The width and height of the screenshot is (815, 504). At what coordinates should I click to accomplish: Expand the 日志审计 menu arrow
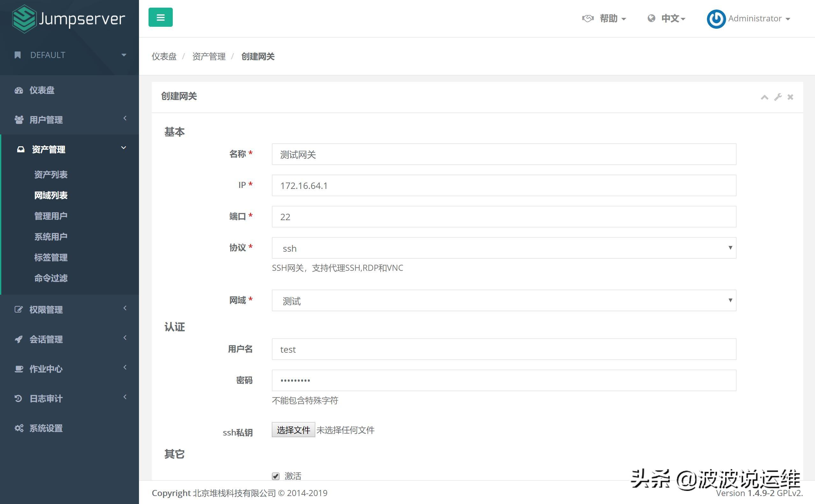[125, 397]
